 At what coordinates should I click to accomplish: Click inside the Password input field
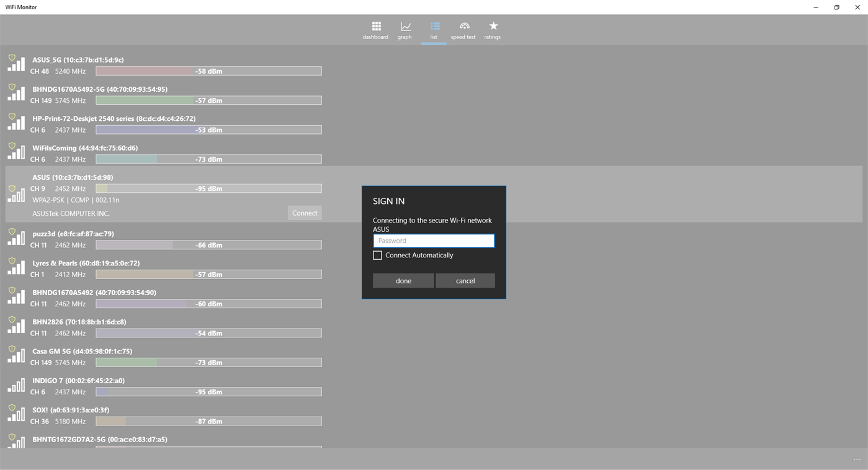(434, 241)
